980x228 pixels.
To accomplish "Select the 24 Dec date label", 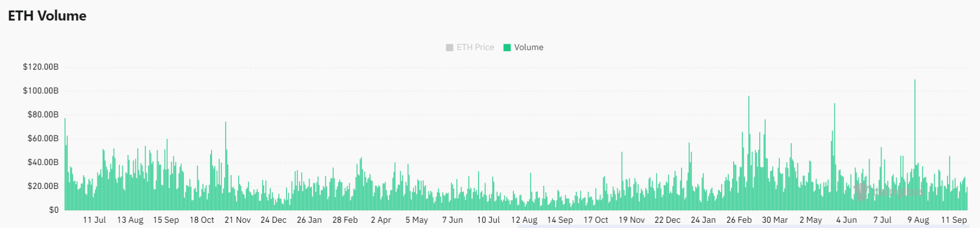I will click(x=273, y=220).
